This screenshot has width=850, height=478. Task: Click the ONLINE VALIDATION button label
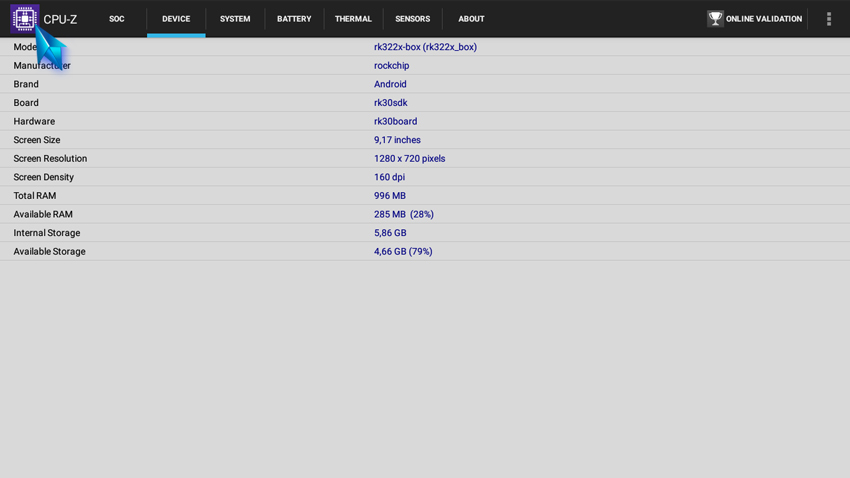(x=764, y=19)
